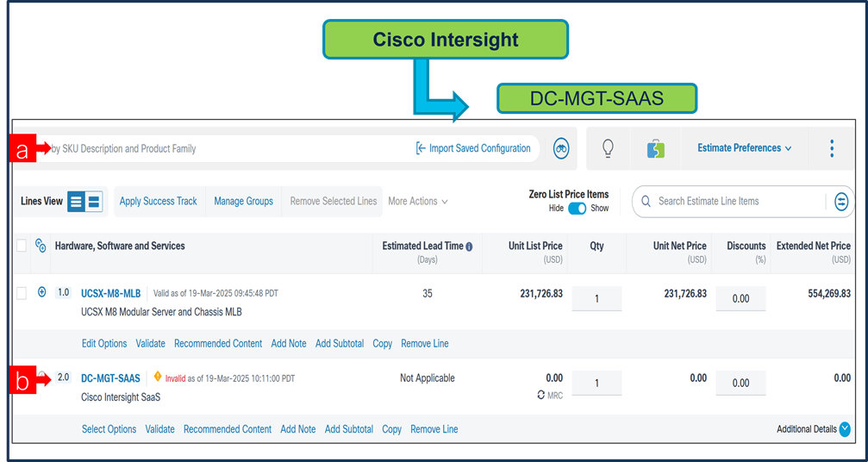
Task: Click the 35 days lead time value
Action: pos(428,294)
